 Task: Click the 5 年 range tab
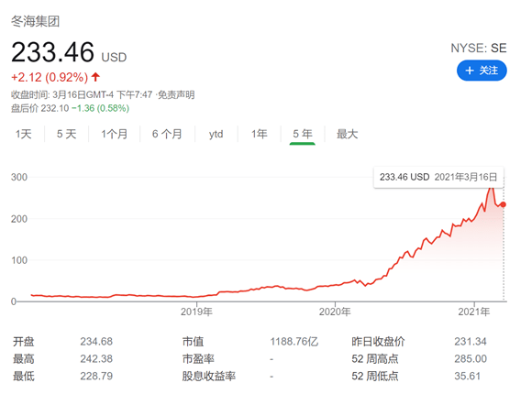coord(303,134)
